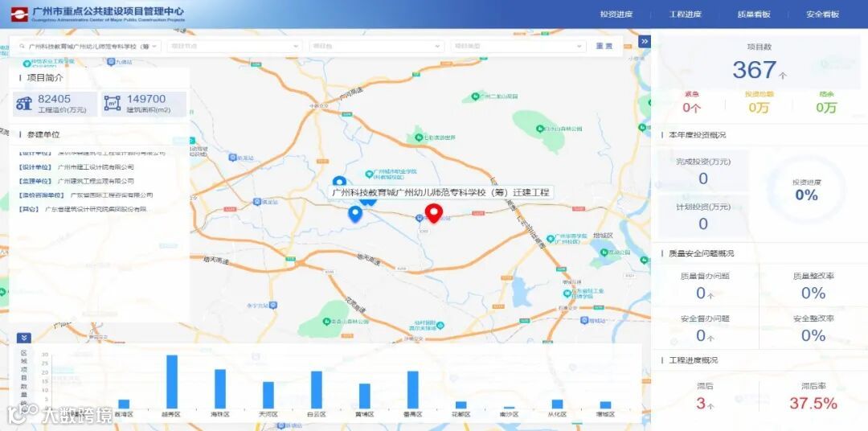Screen dimensions: 868x431
Task: Click the 设计单位 广州市建工设计院 row
Action: tap(77, 166)
